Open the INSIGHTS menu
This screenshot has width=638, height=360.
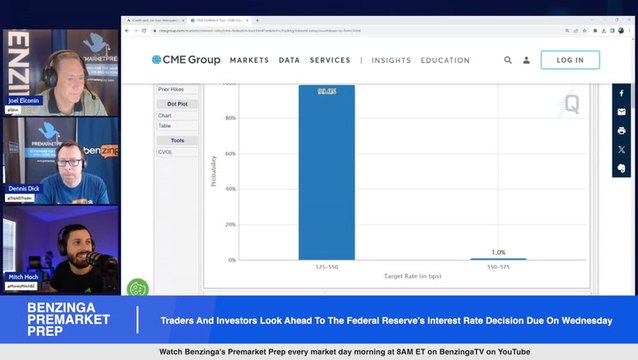[x=391, y=60]
